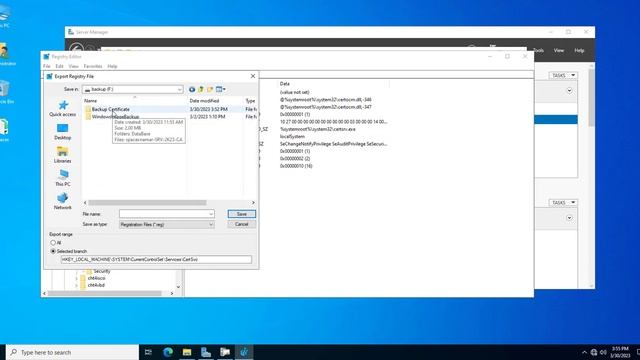
Task: Select Desktop in the places bar
Action: pos(62,132)
